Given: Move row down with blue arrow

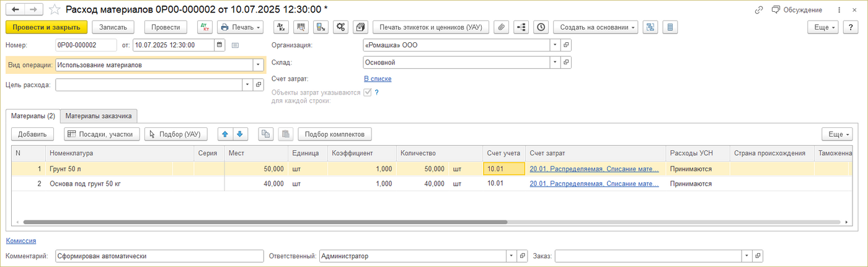Looking at the screenshot, I should click(x=240, y=134).
